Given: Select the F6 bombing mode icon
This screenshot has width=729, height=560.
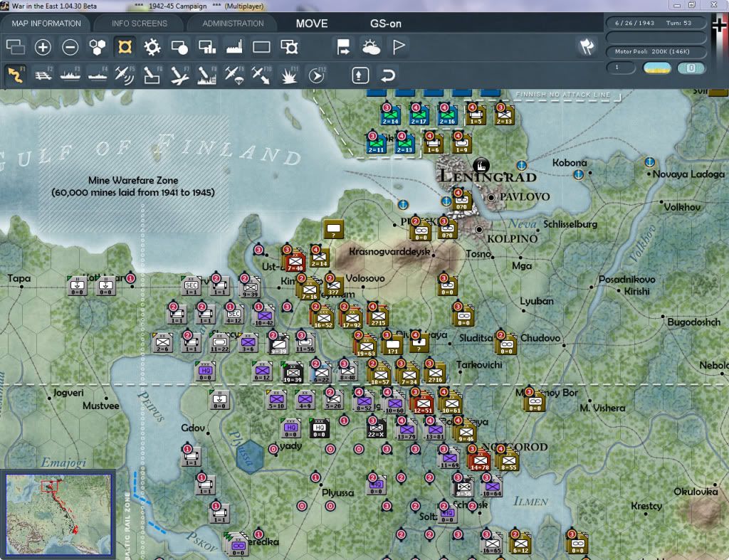Looking at the screenshot, I should pyautogui.click(x=152, y=75).
